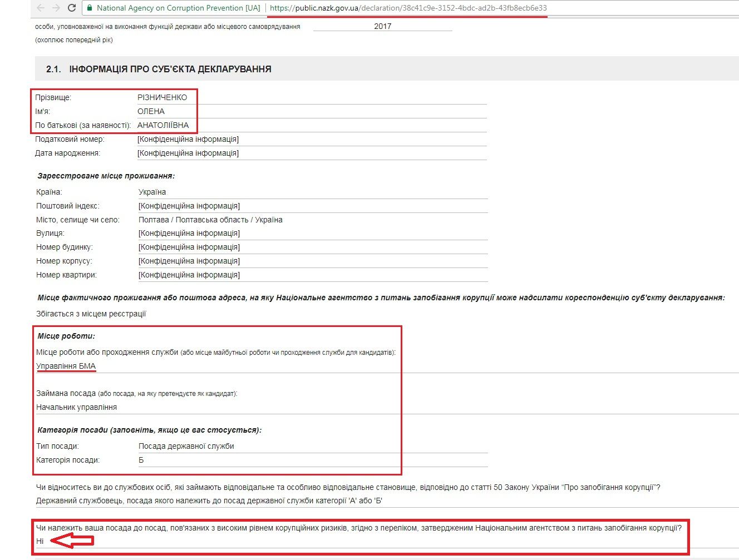
Task: Select the surname value РІЗНИЧЕНКО
Action: (x=162, y=97)
